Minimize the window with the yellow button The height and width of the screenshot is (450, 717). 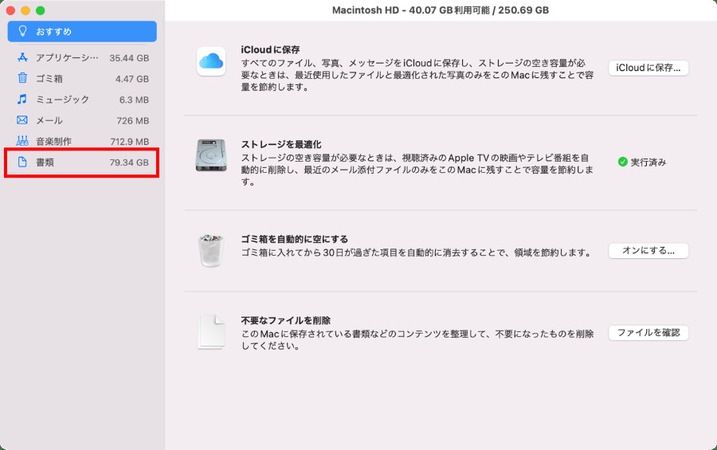tap(26, 11)
